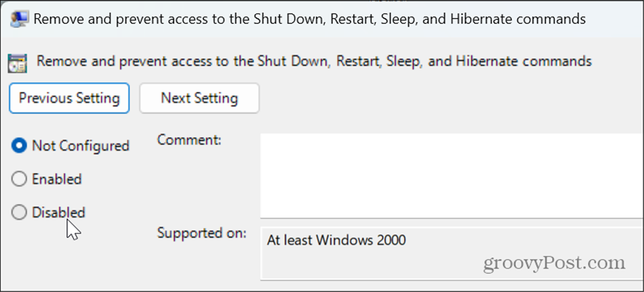Click the 'Enabled' option label text
Screen dimensions: 644x292
pos(57,179)
